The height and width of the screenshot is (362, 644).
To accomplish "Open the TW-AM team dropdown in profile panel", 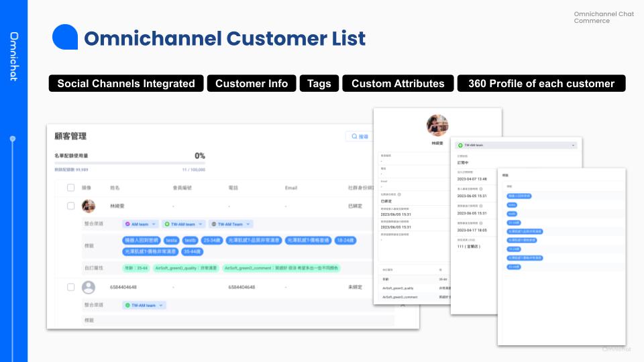I will pos(573,145).
